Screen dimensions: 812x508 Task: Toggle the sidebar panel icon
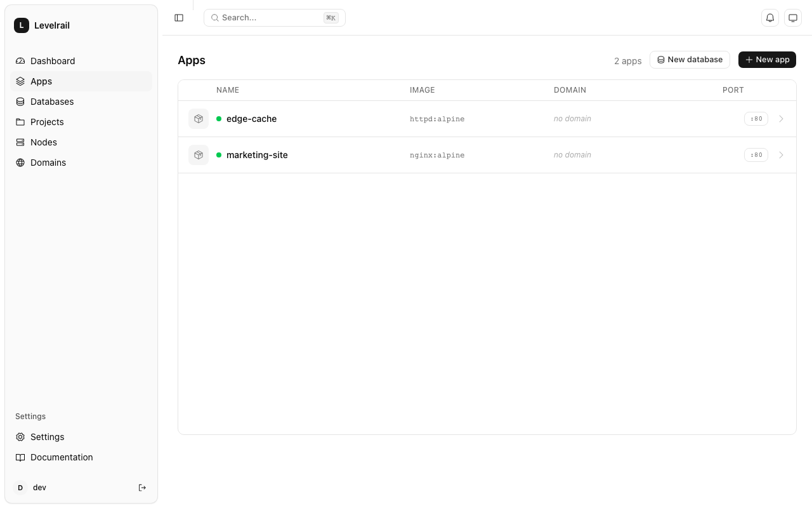point(179,18)
